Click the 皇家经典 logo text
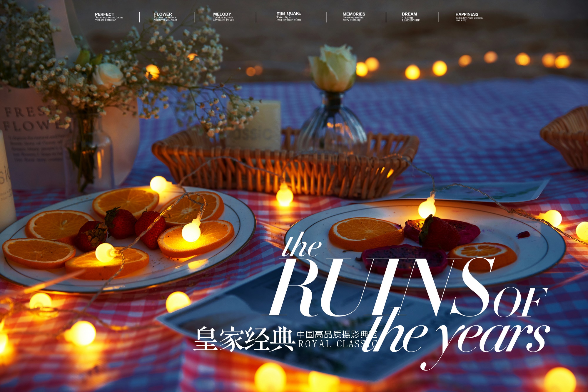This screenshot has width=588, height=392. (245, 339)
